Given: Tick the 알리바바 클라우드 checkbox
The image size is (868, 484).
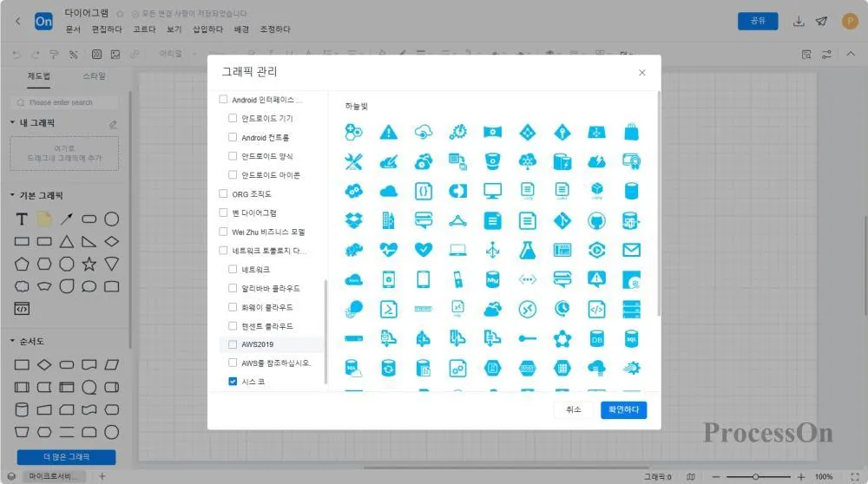Looking at the screenshot, I should tap(233, 288).
